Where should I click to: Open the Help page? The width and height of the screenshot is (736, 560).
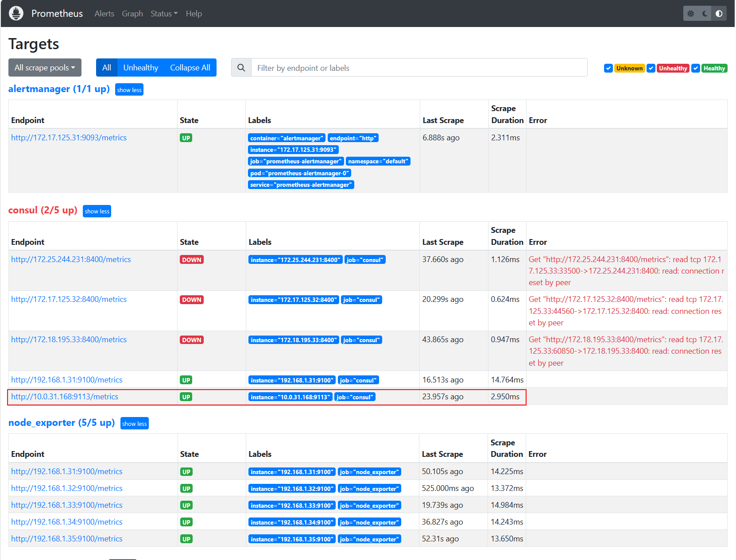click(194, 14)
